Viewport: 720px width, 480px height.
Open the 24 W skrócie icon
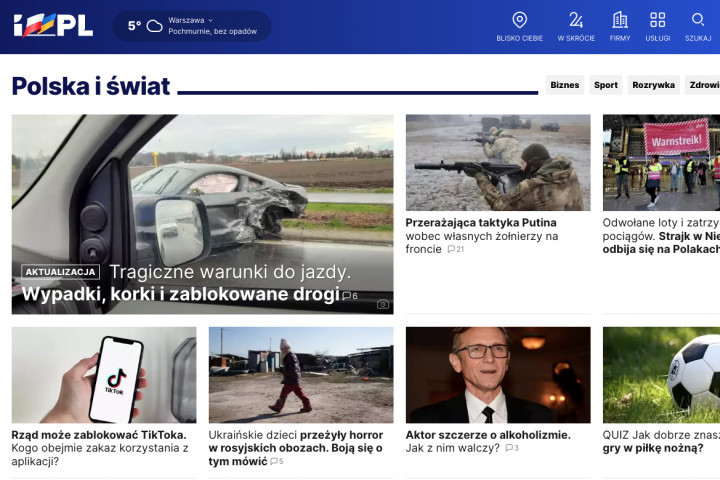[x=576, y=20]
